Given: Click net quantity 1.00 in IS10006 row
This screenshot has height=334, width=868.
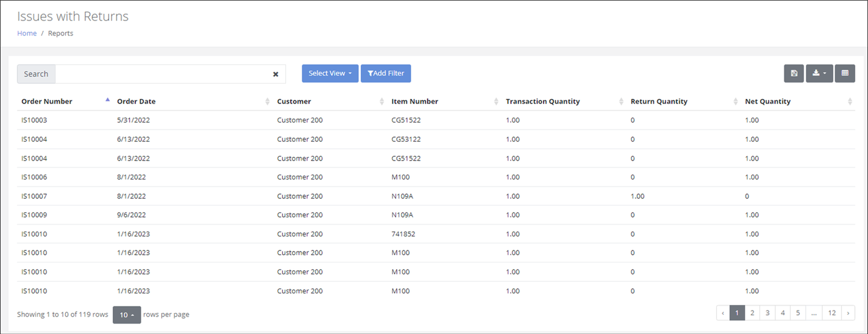Looking at the screenshot, I should [752, 177].
